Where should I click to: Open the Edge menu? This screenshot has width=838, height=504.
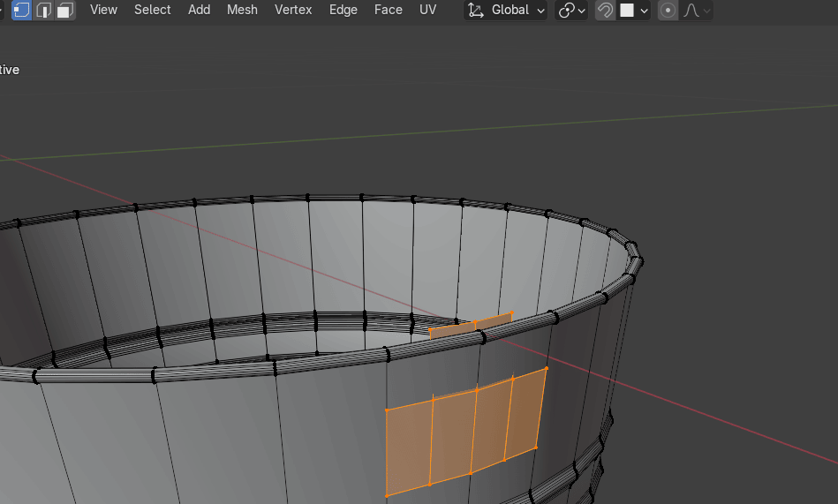click(x=344, y=10)
